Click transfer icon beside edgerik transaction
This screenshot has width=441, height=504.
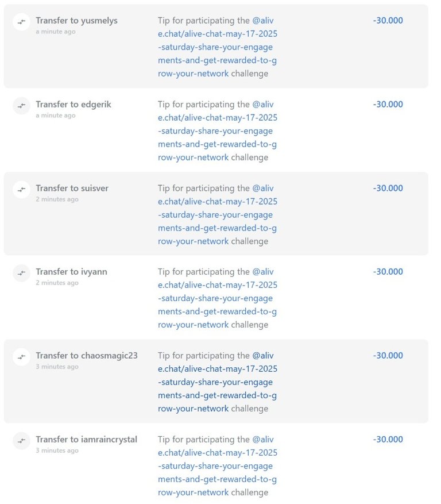[x=21, y=106]
